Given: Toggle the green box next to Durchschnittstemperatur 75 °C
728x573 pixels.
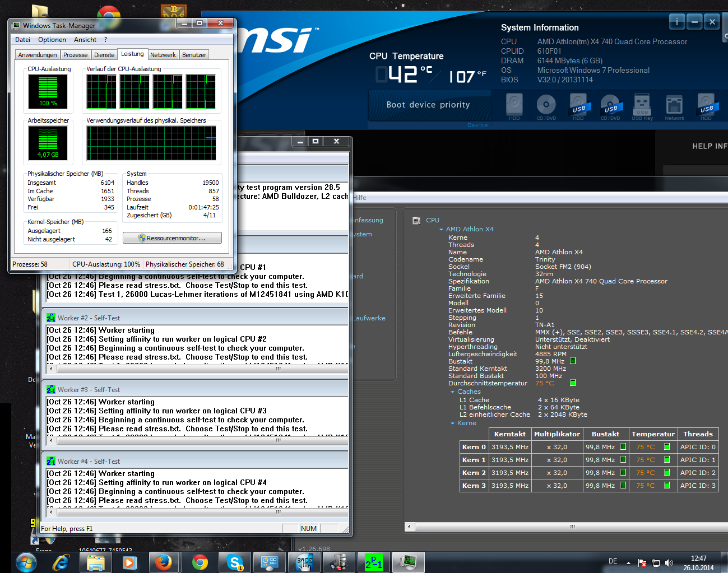Looking at the screenshot, I should coord(573,383).
